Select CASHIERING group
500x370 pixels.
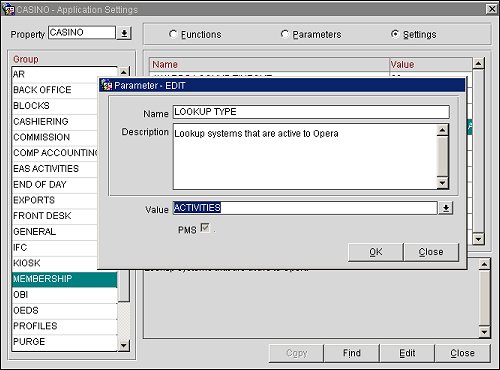55,121
